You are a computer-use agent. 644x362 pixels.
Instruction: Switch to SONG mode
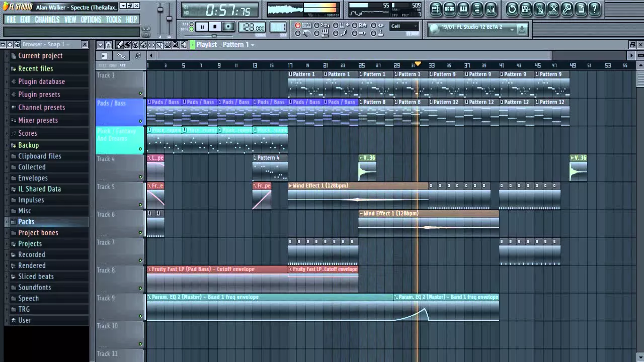pos(191,29)
